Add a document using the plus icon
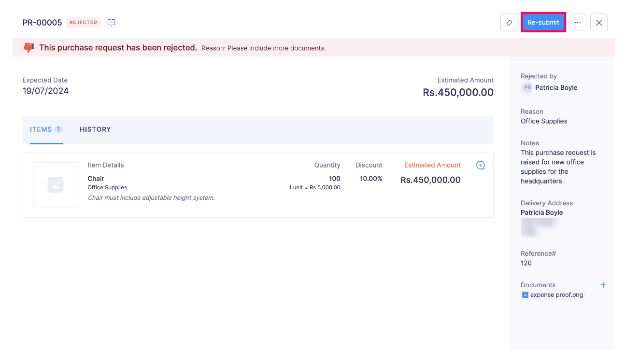Screen dimensions: 625x364 pos(603,285)
